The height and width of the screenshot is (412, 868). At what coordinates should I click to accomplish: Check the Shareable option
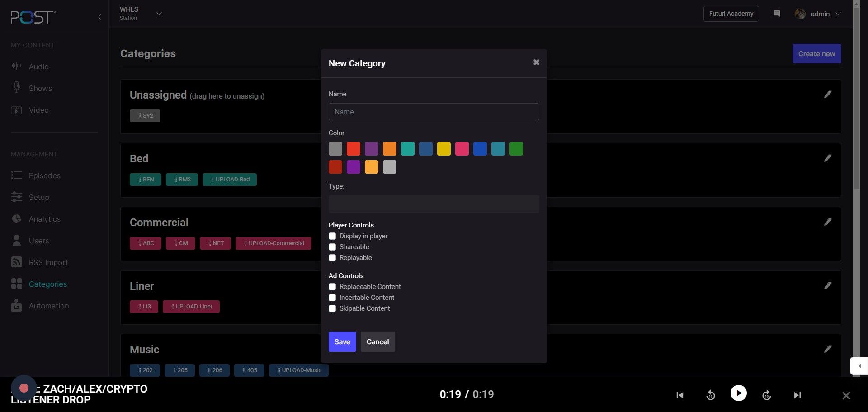click(x=332, y=247)
